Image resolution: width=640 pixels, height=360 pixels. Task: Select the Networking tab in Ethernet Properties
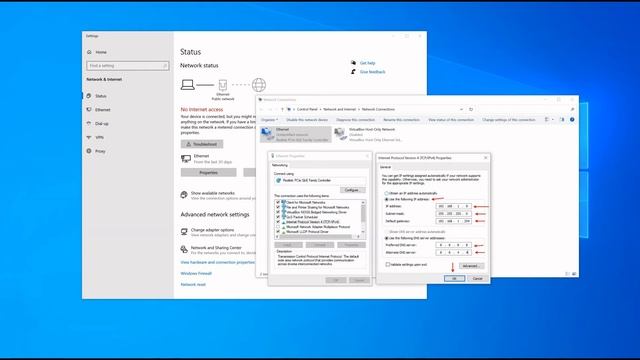tap(280, 165)
